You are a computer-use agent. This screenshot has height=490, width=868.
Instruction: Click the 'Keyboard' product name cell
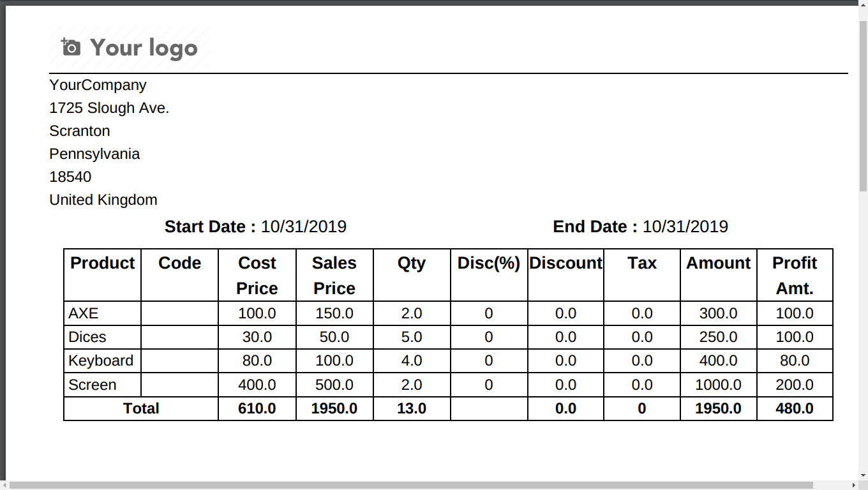[x=102, y=360]
